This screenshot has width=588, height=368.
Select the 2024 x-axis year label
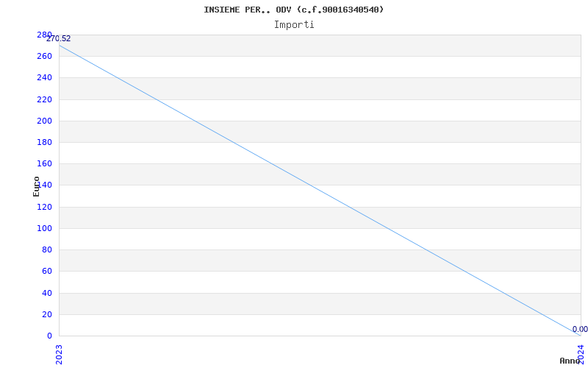click(x=580, y=351)
